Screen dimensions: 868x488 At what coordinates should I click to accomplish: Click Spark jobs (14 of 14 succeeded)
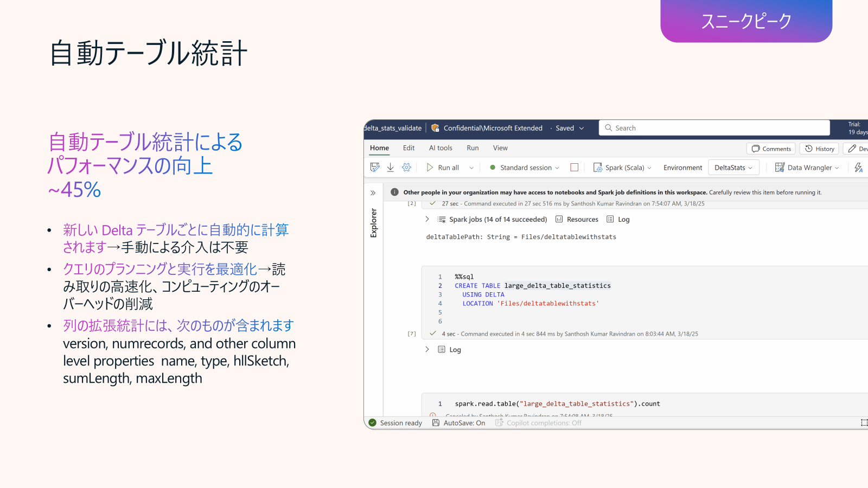(498, 220)
